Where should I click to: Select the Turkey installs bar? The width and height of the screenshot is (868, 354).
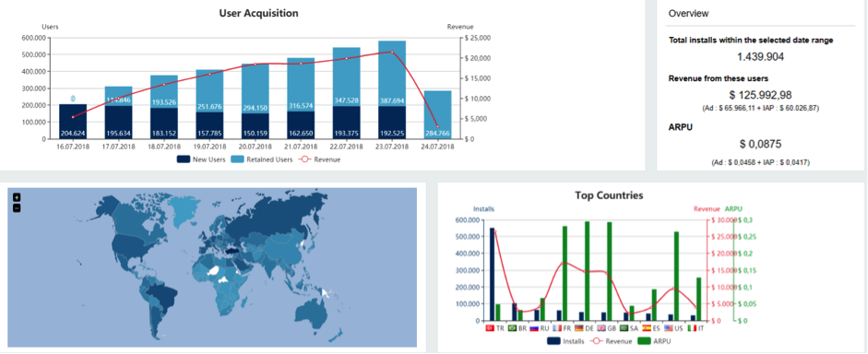point(493,274)
